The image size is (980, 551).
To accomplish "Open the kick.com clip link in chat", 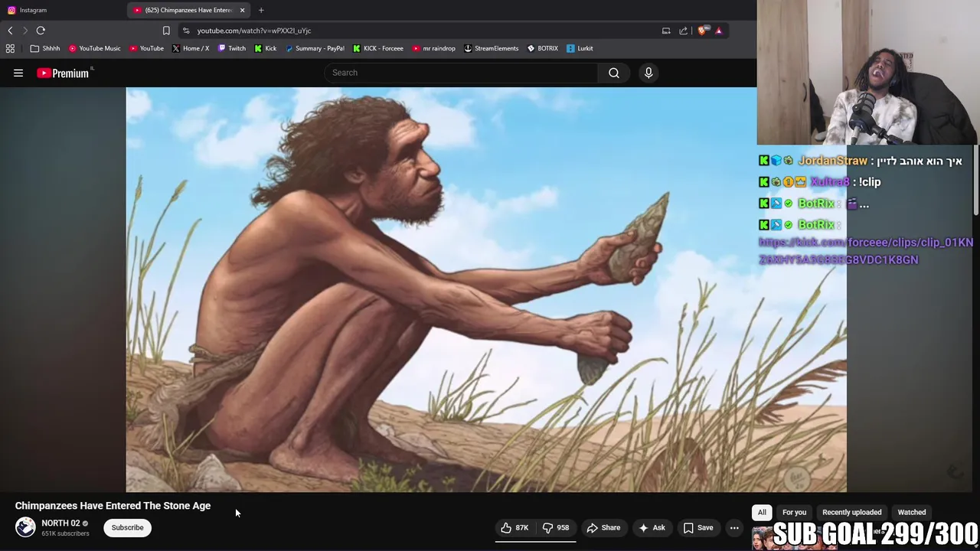I will point(866,251).
